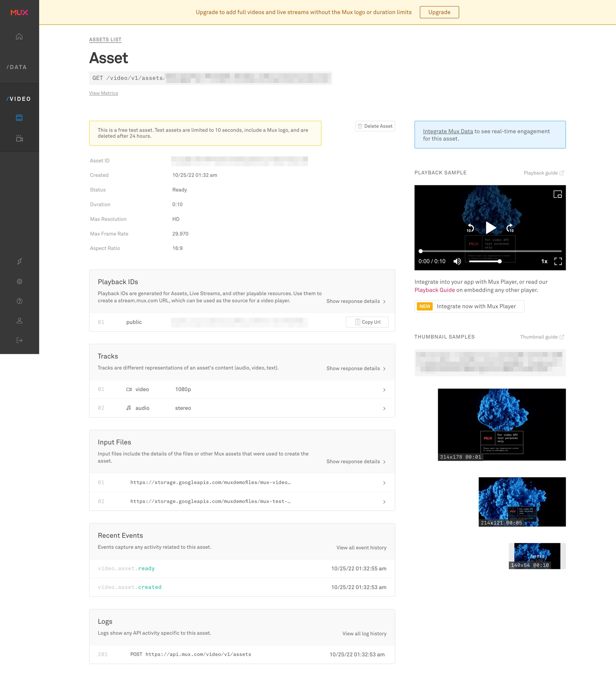Image resolution: width=616 pixels, height=684 pixels.
Task: Click the Created date 10/25/22 01:32 am
Action: coord(195,175)
